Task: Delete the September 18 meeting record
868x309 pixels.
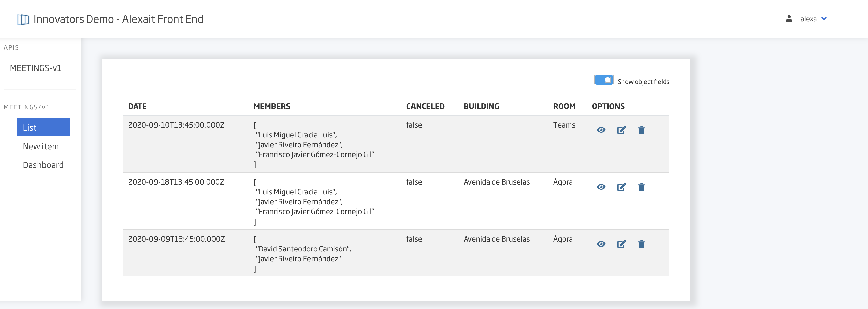Action: pyautogui.click(x=642, y=186)
